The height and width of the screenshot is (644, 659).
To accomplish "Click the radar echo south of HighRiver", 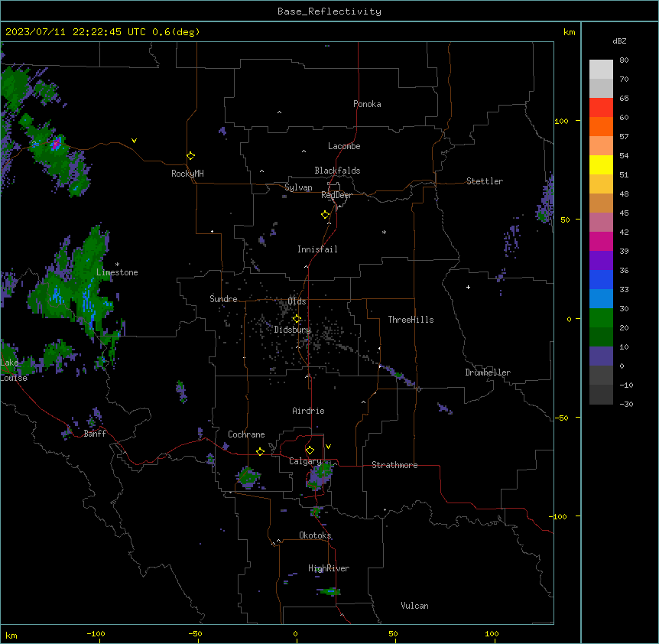I will [x=329, y=591].
